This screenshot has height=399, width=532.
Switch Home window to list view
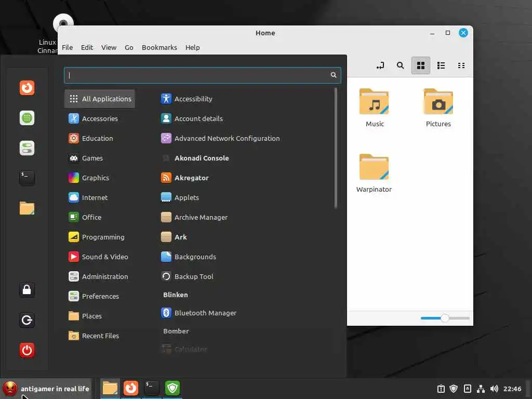(441, 65)
